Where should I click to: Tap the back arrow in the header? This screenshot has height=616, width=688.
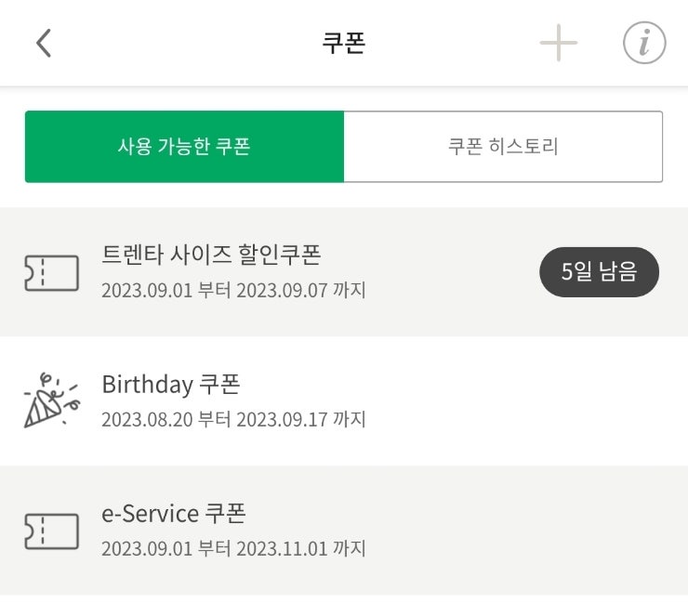[44, 44]
